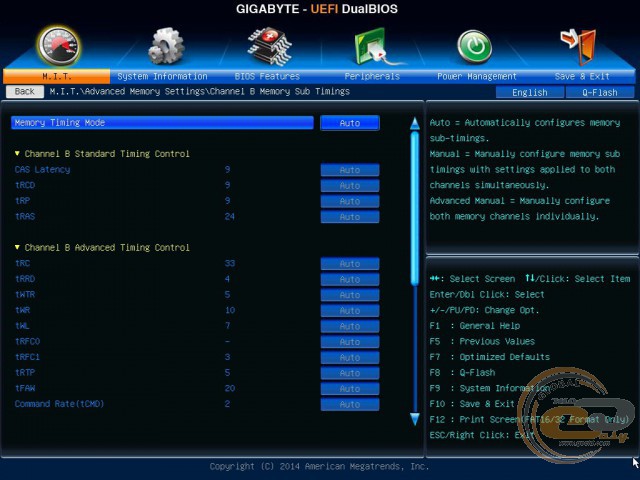Switch to the System Information tab
Image resolution: width=640 pixels, height=480 pixels.
tap(162, 76)
